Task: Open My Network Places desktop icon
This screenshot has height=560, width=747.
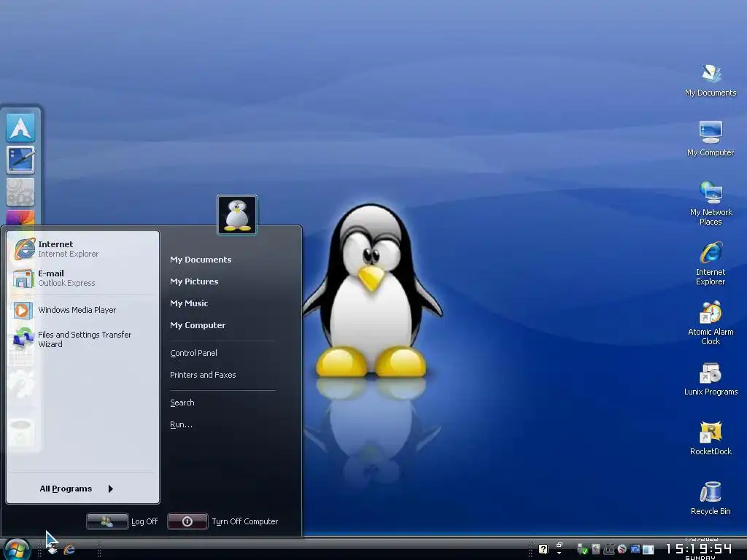Action: 711,203
